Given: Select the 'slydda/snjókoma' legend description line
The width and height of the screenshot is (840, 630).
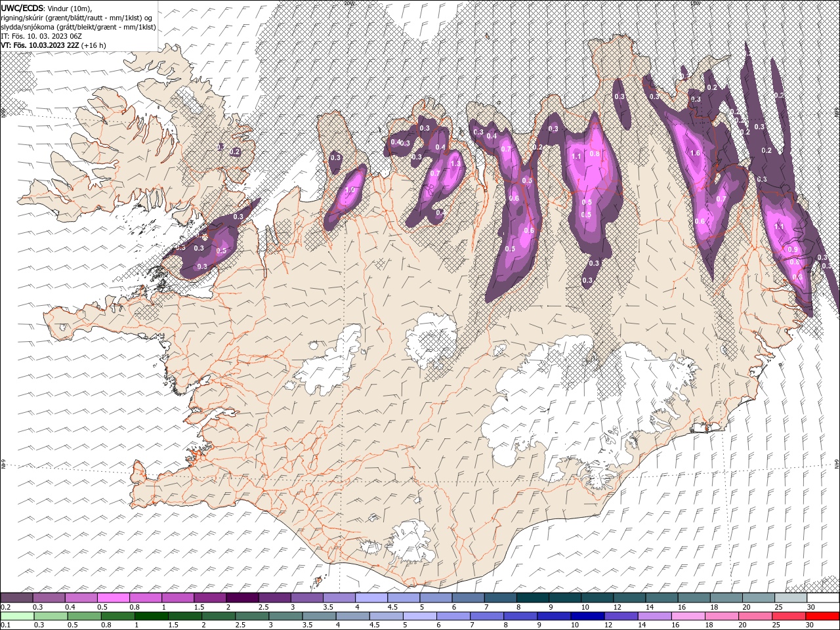Looking at the screenshot, I should (x=78, y=26).
